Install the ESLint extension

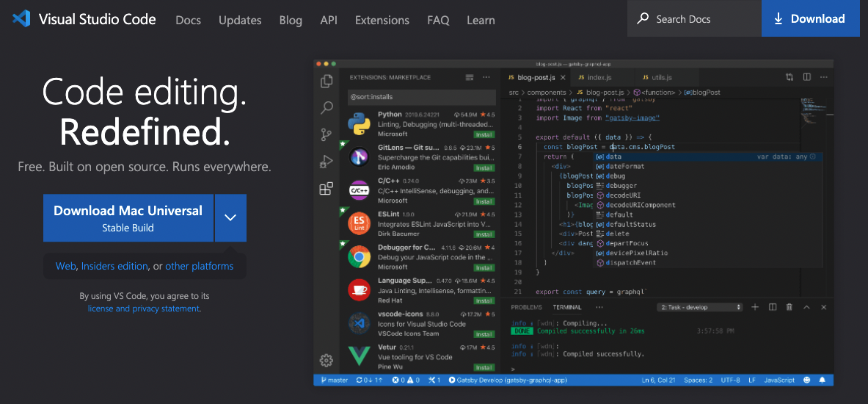[x=484, y=234]
